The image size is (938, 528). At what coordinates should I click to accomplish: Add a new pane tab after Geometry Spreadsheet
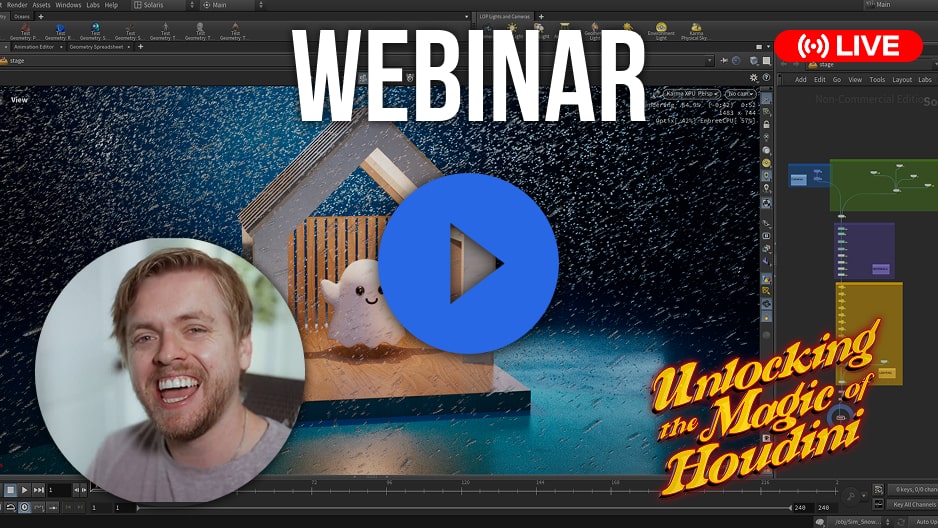click(x=141, y=47)
